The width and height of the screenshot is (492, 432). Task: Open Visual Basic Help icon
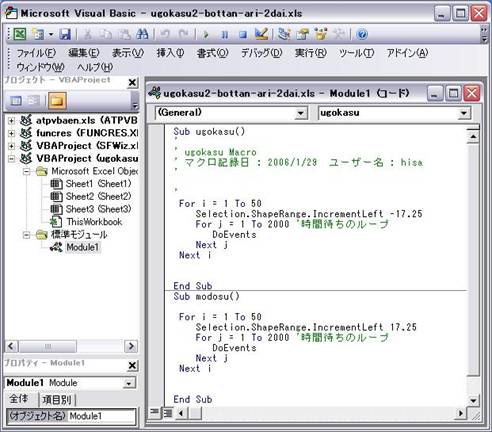362,34
